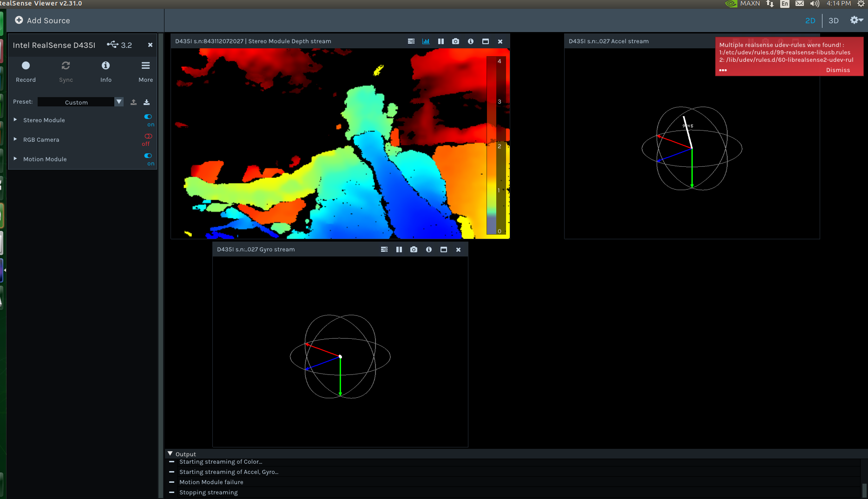This screenshot has width=868, height=499.
Task: Click the Add Source plus icon
Action: (19, 20)
